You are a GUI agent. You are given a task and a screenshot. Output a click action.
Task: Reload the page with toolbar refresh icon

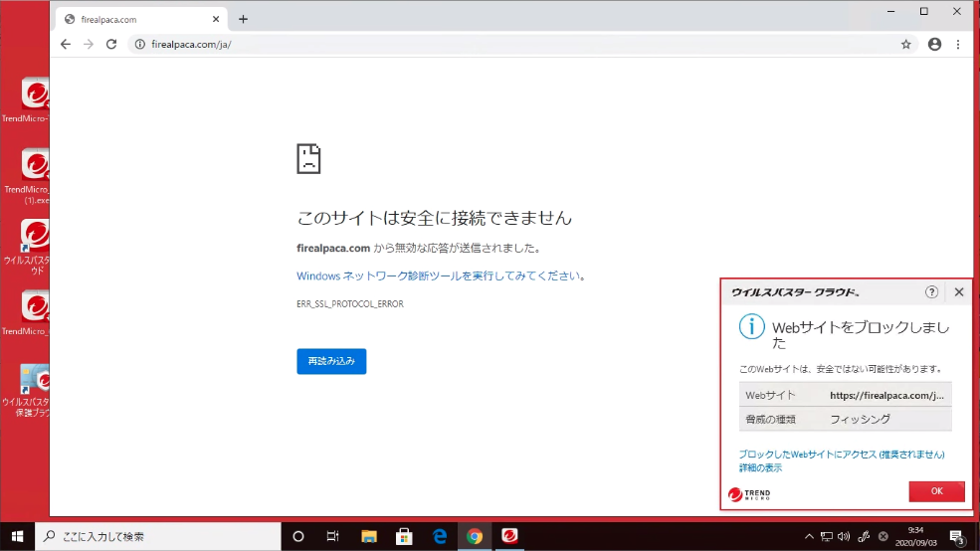(111, 45)
